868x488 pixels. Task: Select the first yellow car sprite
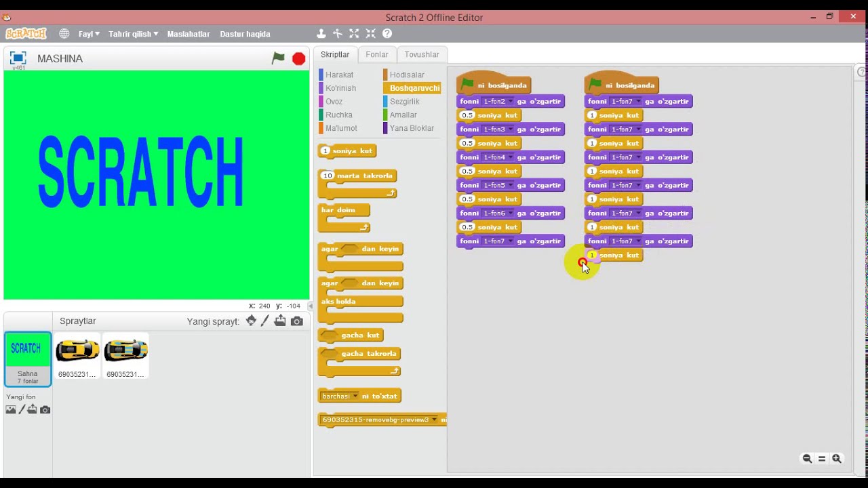click(x=77, y=356)
